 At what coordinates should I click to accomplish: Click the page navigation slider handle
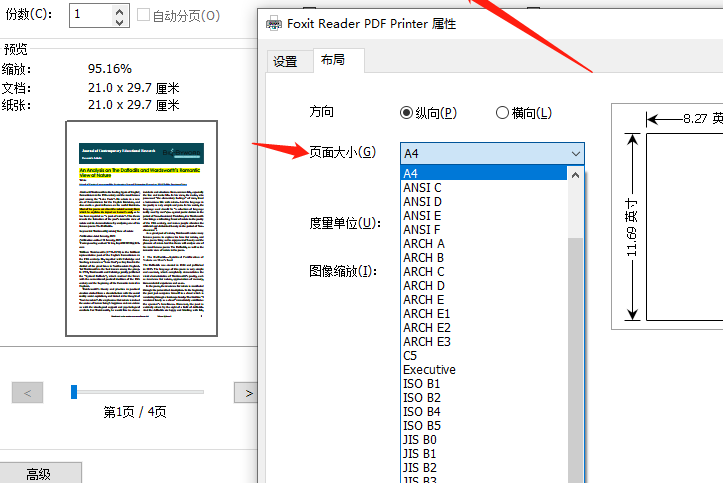[74, 392]
